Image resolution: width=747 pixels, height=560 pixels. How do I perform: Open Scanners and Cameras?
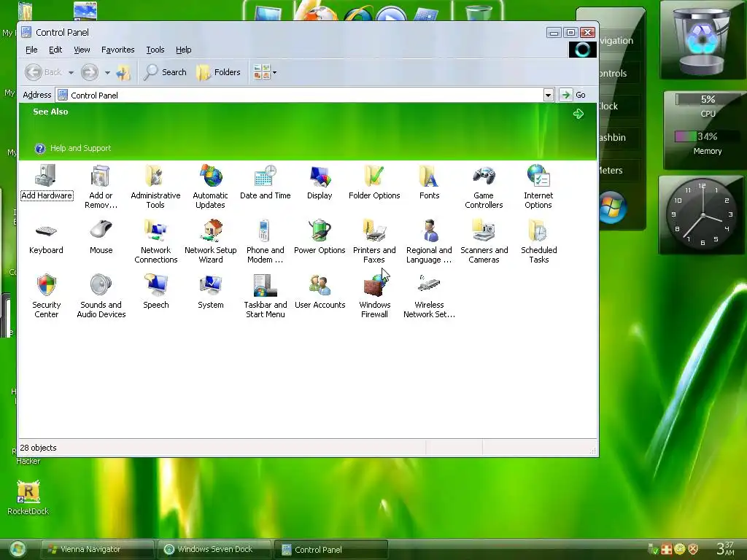(484, 241)
